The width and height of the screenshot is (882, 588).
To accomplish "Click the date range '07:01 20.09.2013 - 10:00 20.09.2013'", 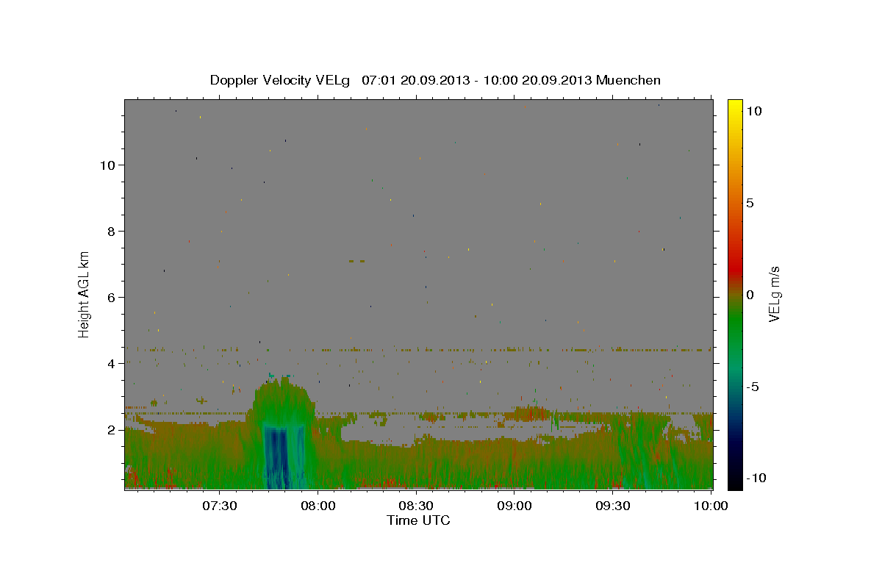I will (x=477, y=80).
